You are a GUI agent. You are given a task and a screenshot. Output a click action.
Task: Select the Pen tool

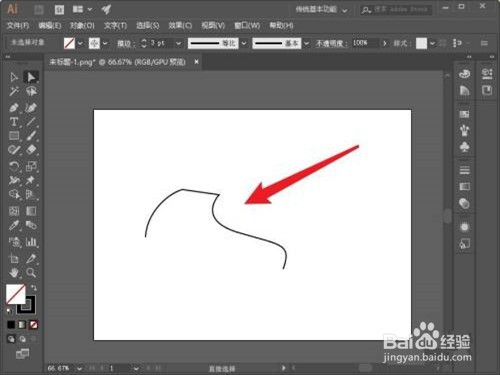click(x=14, y=108)
